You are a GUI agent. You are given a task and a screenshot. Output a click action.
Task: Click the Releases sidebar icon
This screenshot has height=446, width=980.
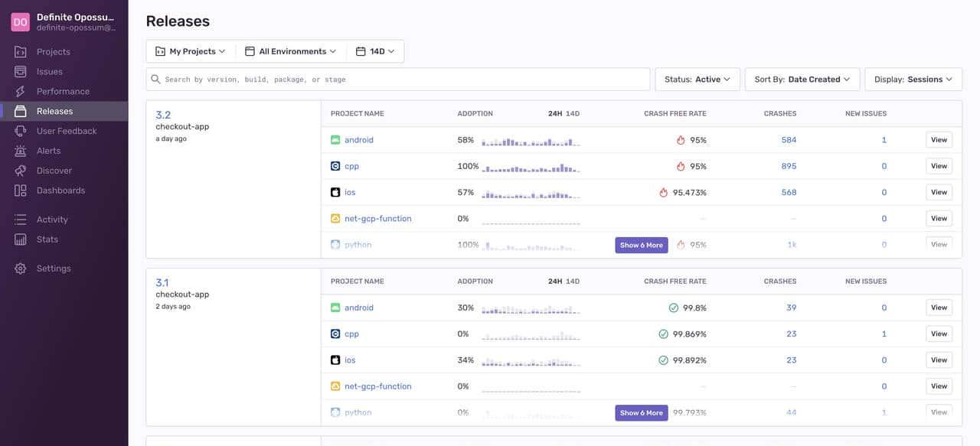click(21, 112)
